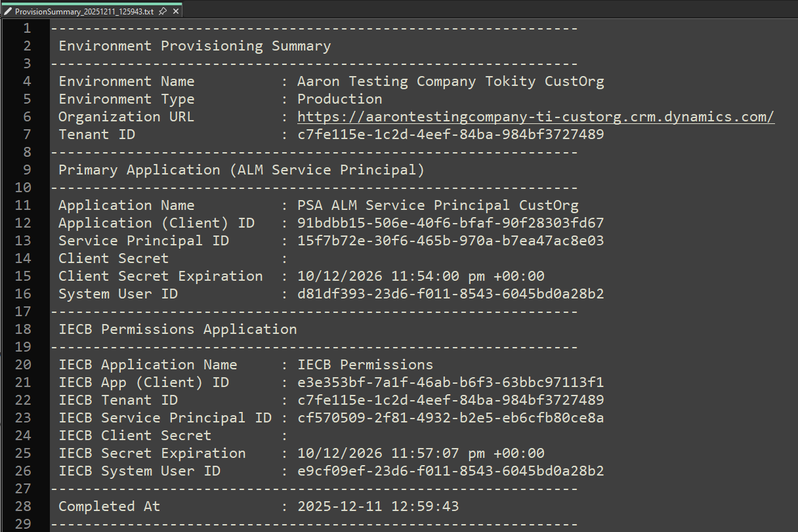Click the System User ID value d81df393
Screen dimensions: 798x532
pyautogui.click(x=450, y=294)
